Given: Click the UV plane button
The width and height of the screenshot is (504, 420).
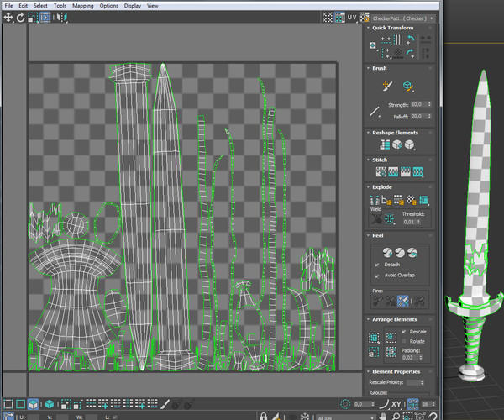Looking at the screenshot, I should (352, 18).
